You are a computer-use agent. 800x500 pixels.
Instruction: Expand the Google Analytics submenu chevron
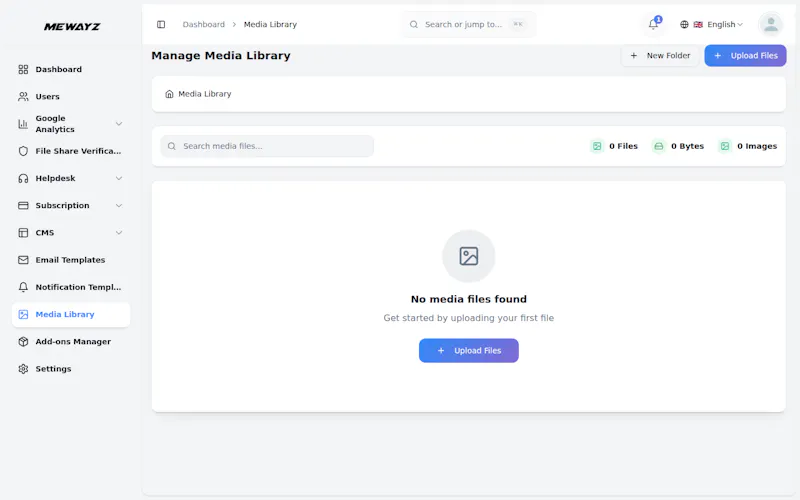coord(119,124)
